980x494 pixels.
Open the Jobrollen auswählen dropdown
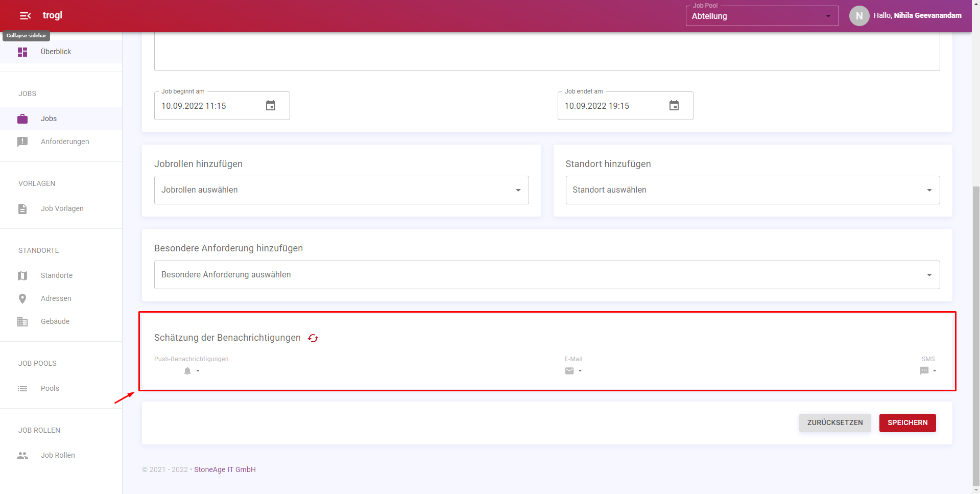[x=341, y=190]
